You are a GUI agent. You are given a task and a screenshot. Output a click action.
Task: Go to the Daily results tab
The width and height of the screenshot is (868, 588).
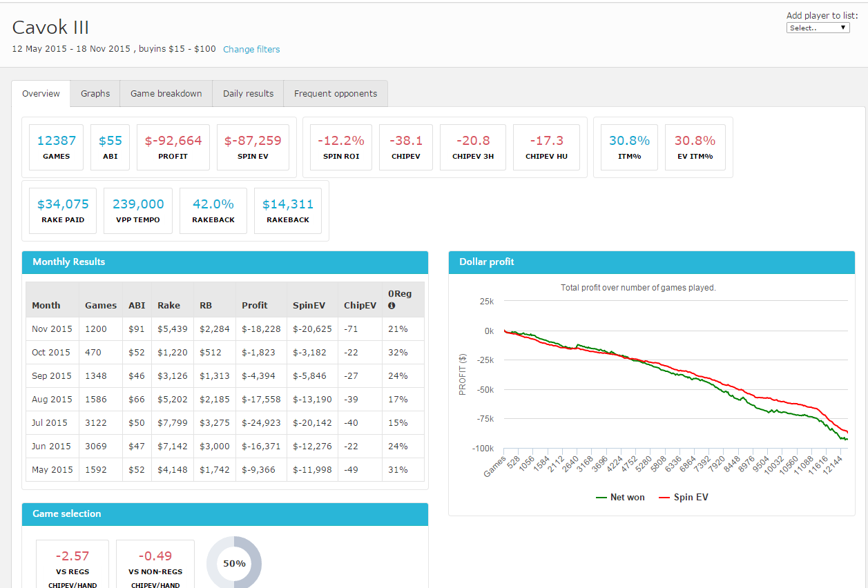point(248,94)
